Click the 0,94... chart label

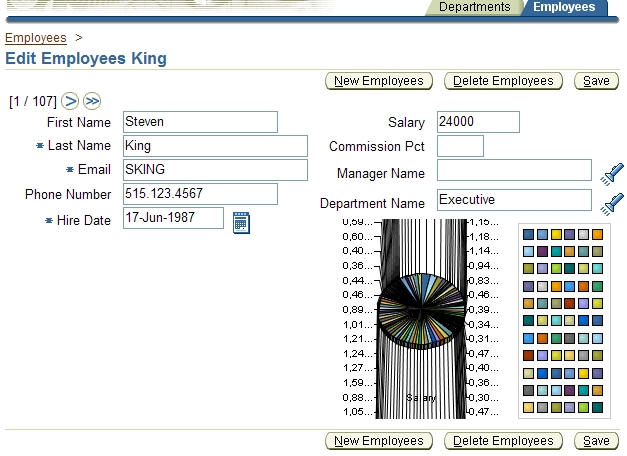point(484,266)
